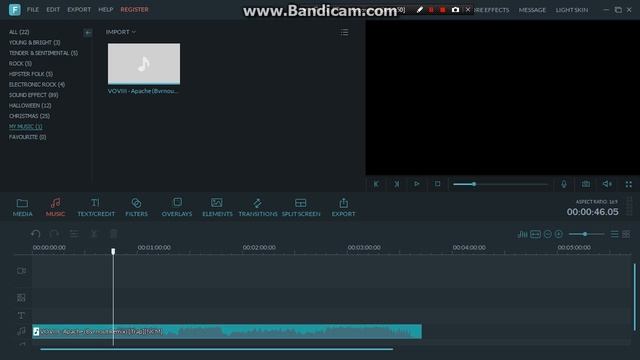The height and width of the screenshot is (360, 640).
Task: Click the timeline playhead marker
Action: [113, 251]
